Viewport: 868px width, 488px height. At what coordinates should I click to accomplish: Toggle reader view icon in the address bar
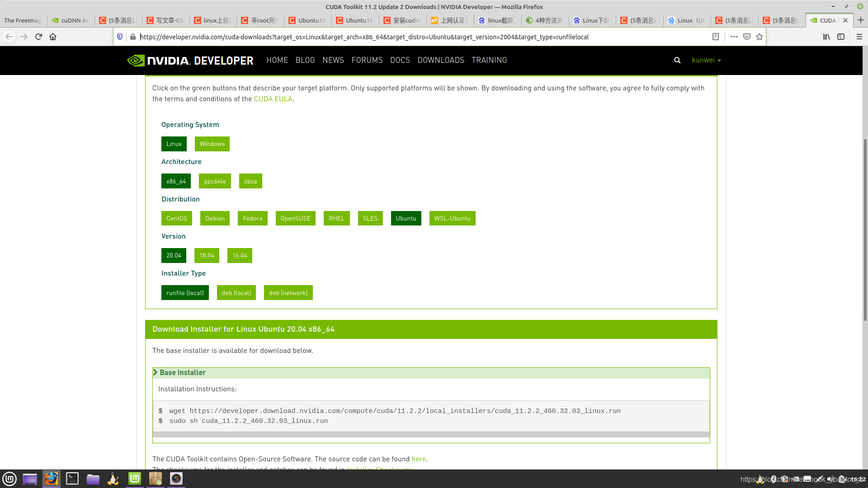pos(716,37)
